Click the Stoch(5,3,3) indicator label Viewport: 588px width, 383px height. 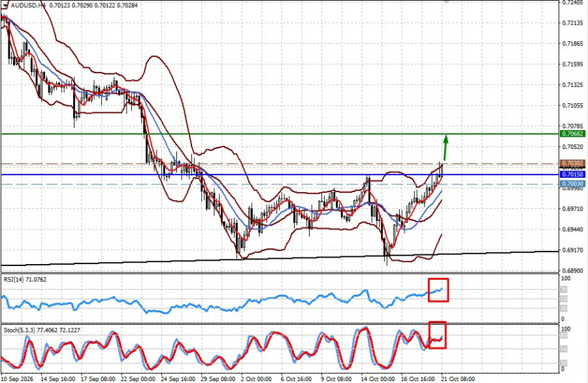pyautogui.click(x=42, y=330)
